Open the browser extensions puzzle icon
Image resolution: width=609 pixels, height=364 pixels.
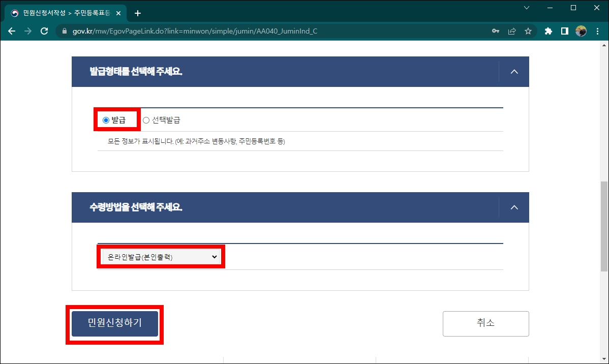[x=548, y=31]
